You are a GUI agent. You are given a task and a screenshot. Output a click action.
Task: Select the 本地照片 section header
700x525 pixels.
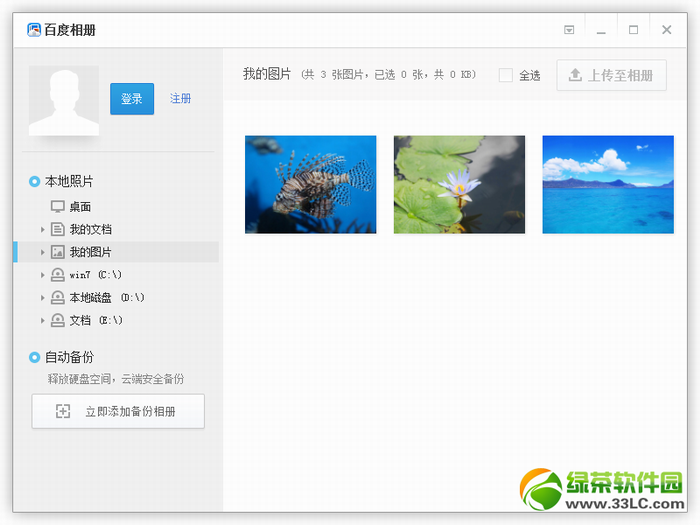(69, 182)
